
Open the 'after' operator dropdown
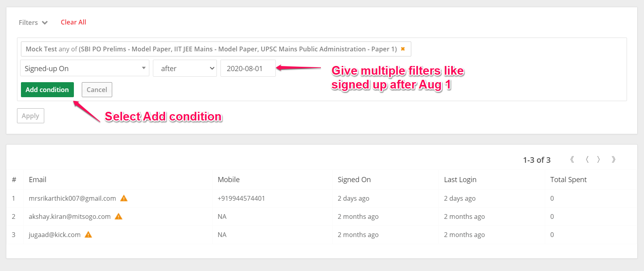[x=185, y=68]
